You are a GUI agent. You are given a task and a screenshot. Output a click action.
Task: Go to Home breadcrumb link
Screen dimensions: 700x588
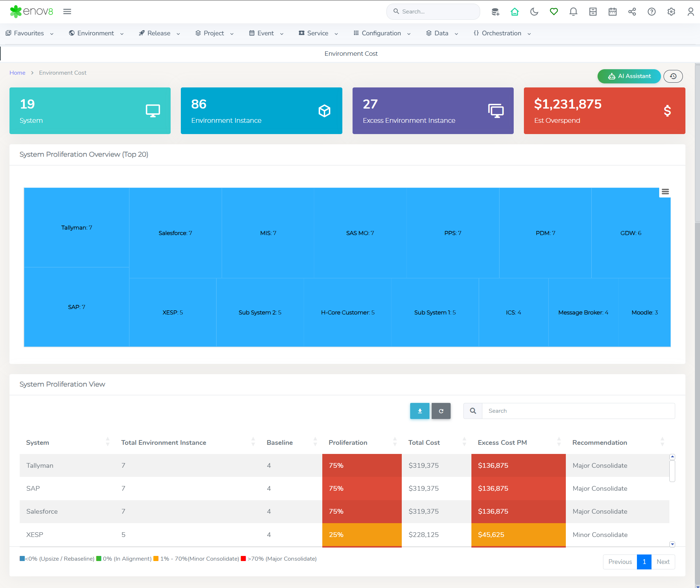(x=17, y=73)
